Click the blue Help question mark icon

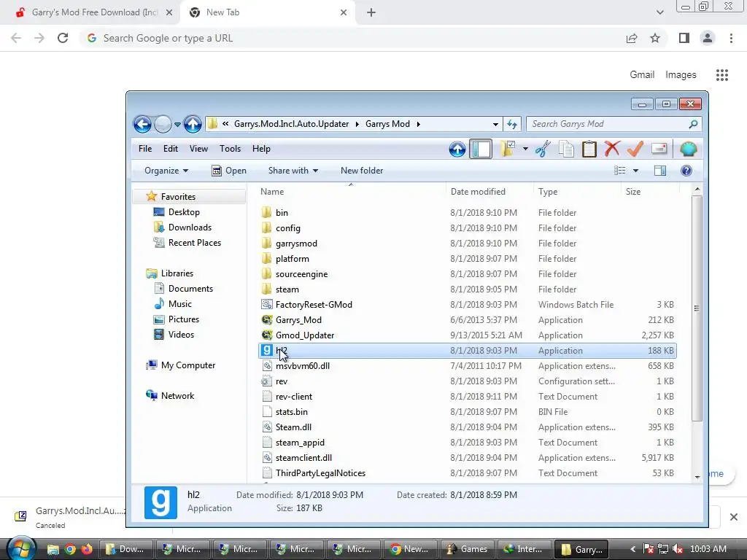[x=686, y=171]
